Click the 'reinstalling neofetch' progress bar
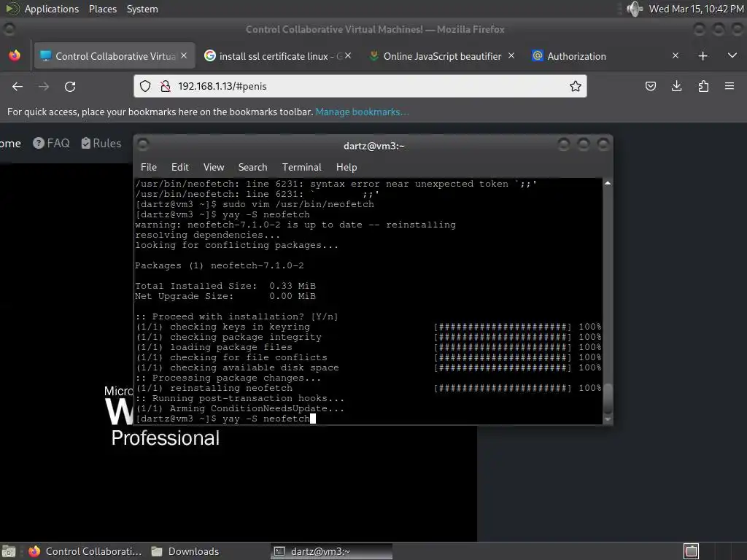Screen dimensions: 747x560 point(502,388)
